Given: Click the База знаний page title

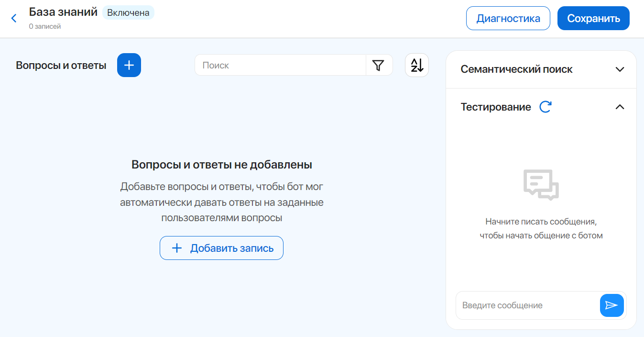Looking at the screenshot, I should click(x=63, y=12).
